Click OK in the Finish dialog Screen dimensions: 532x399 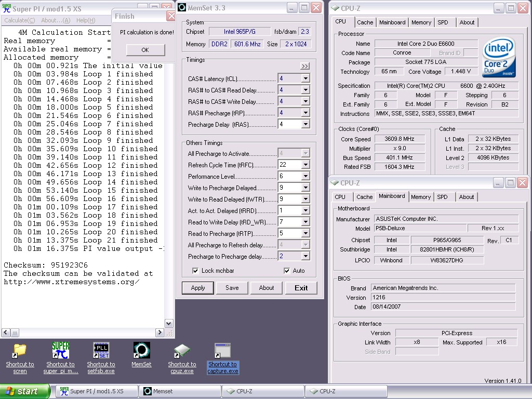pos(145,50)
